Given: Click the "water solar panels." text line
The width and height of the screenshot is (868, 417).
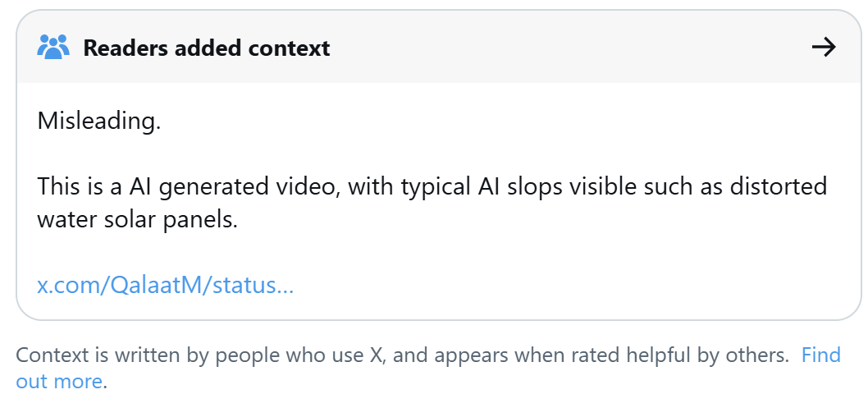Looking at the screenshot, I should click(x=137, y=220).
